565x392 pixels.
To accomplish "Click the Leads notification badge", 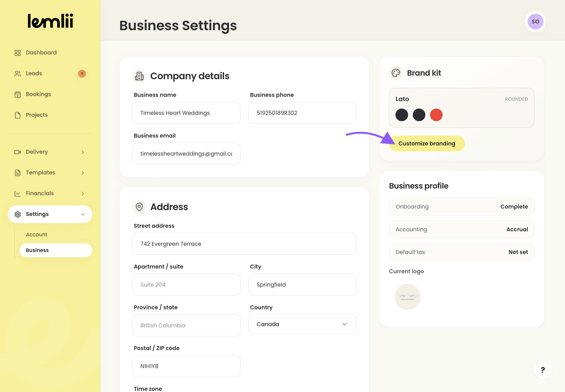I will coord(82,74).
